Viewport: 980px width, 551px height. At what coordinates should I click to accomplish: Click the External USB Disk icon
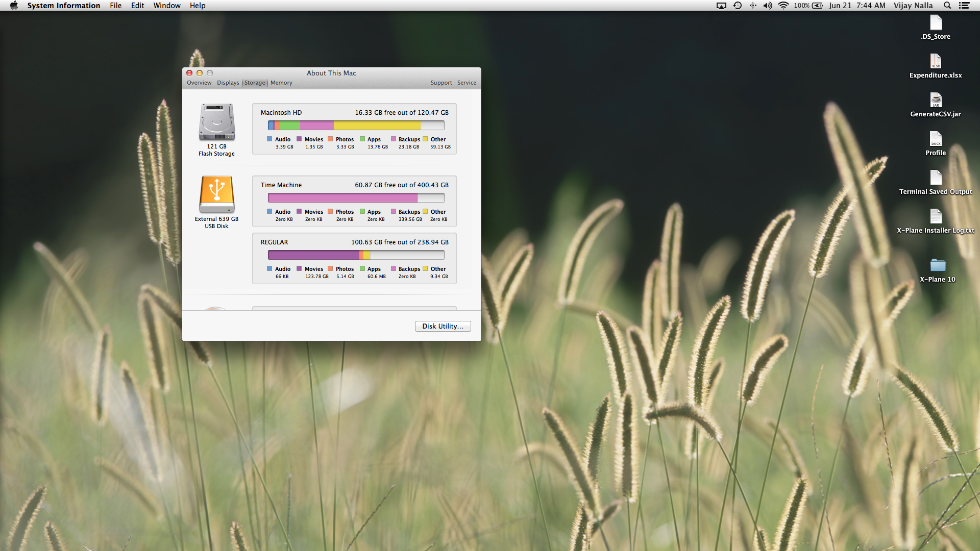coord(217,194)
